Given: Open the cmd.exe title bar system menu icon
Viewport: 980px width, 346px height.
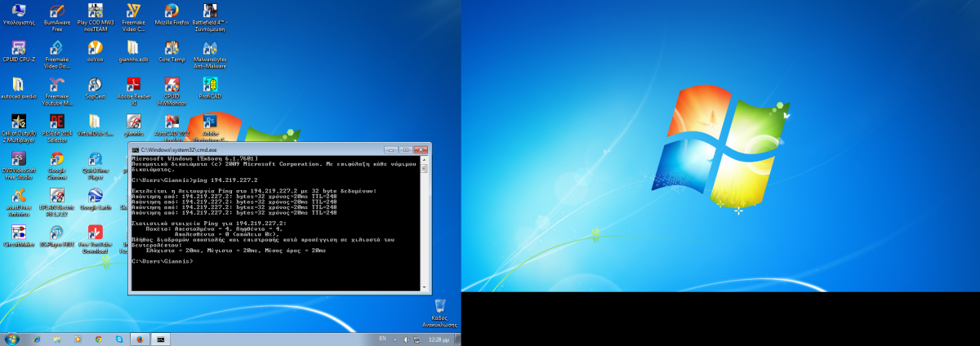Looking at the screenshot, I should click(x=136, y=150).
